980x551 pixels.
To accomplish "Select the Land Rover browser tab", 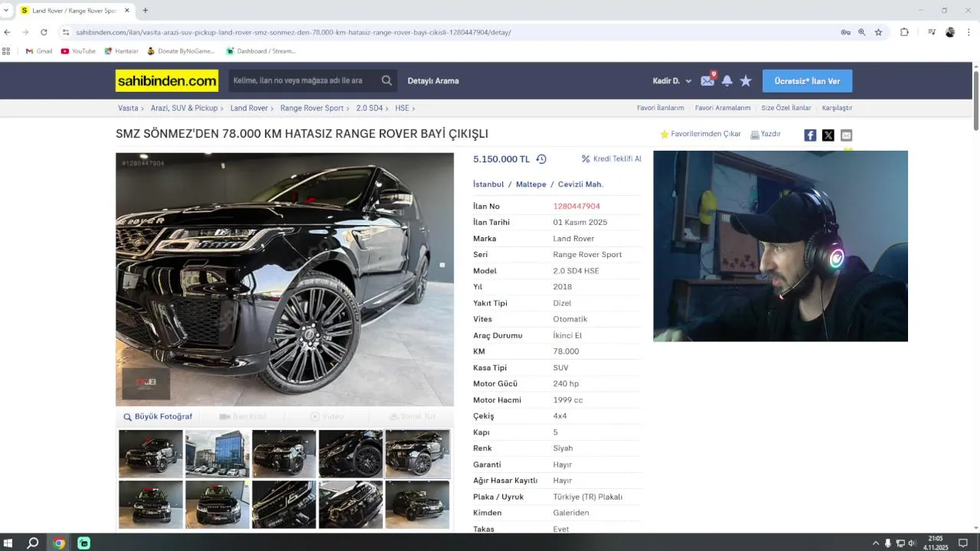I will click(x=74, y=11).
